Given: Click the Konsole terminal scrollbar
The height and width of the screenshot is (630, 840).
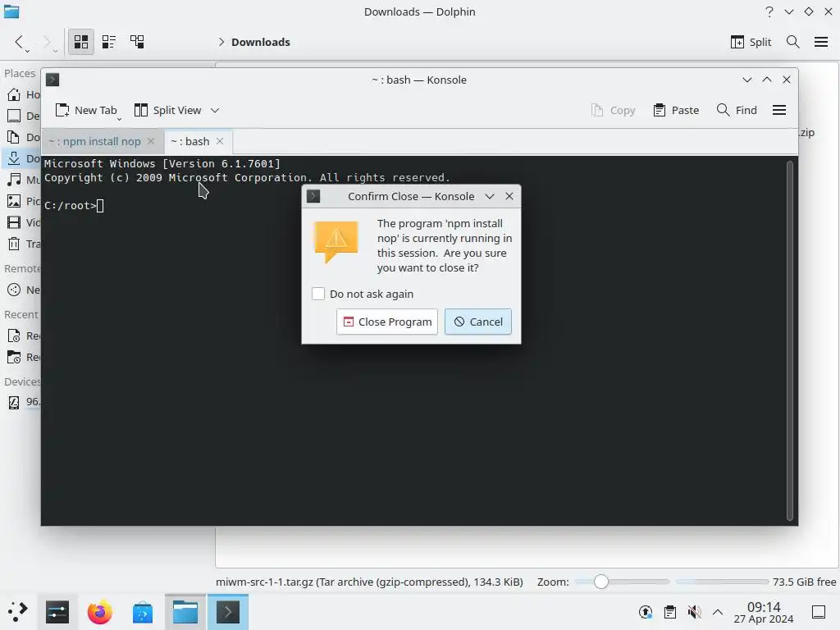Looking at the screenshot, I should [x=790, y=340].
